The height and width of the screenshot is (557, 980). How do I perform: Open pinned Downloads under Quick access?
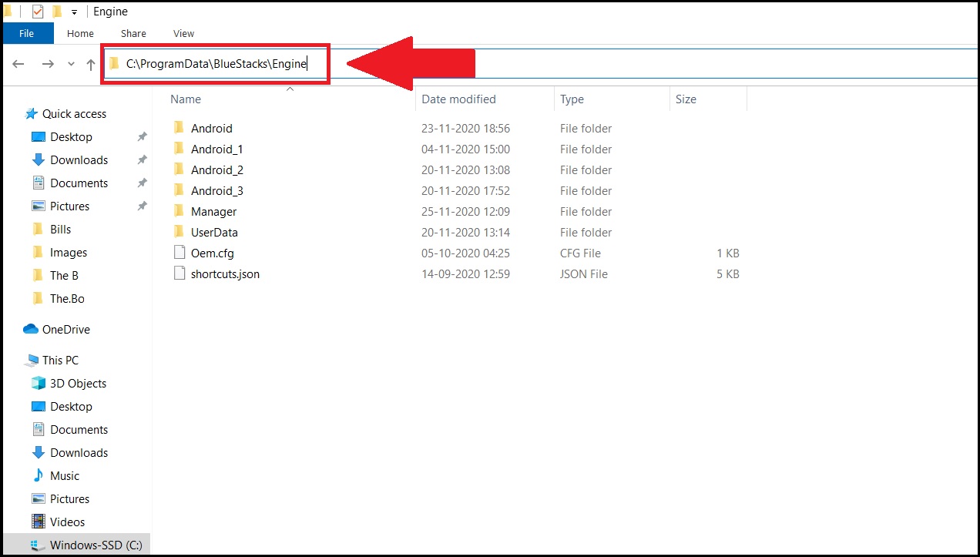[79, 159]
